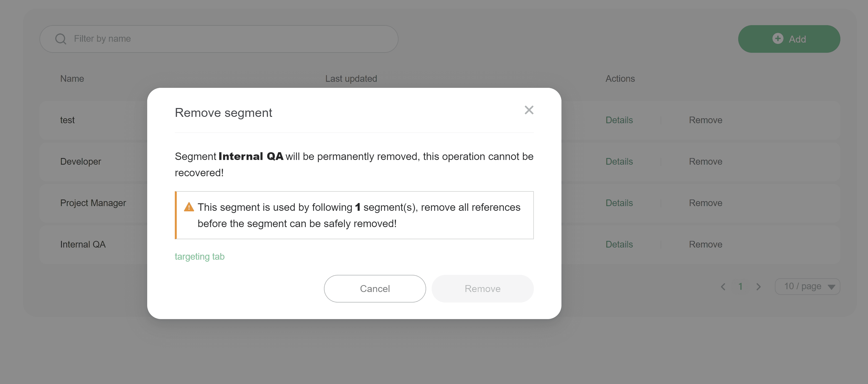Open Details for Developer segment
Viewport: 868px width, 384px height.
(x=619, y=162)
